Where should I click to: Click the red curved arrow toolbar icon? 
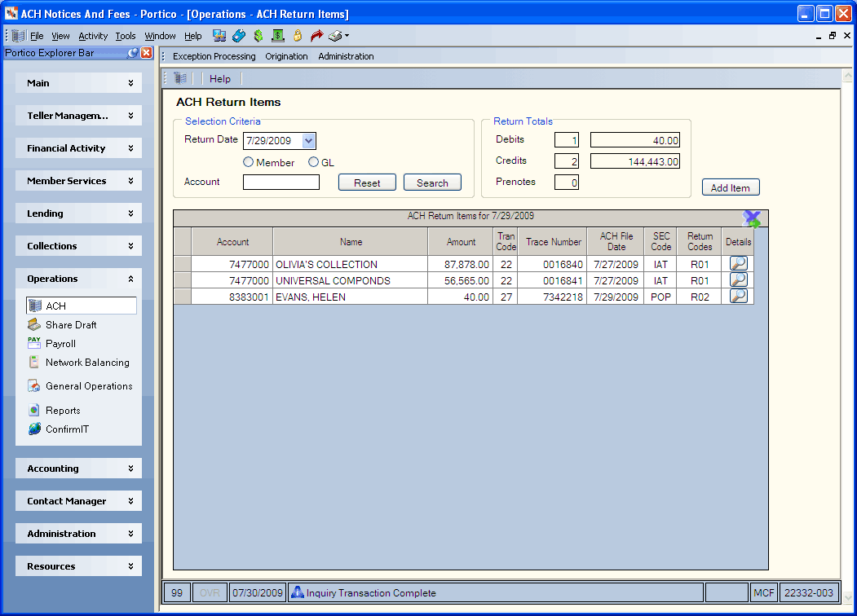tap(316, 36)
